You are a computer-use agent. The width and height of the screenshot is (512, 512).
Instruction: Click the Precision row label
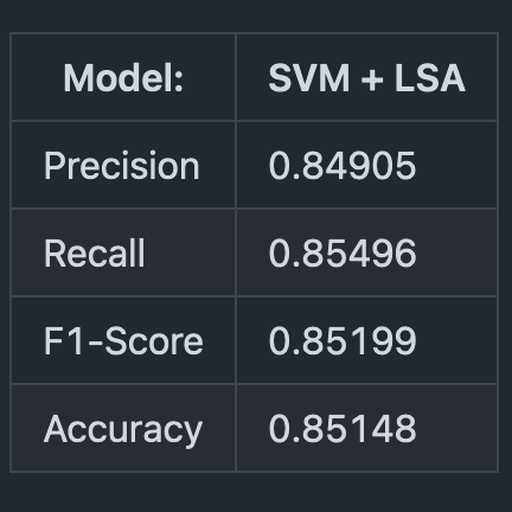[x=122, y=165]
